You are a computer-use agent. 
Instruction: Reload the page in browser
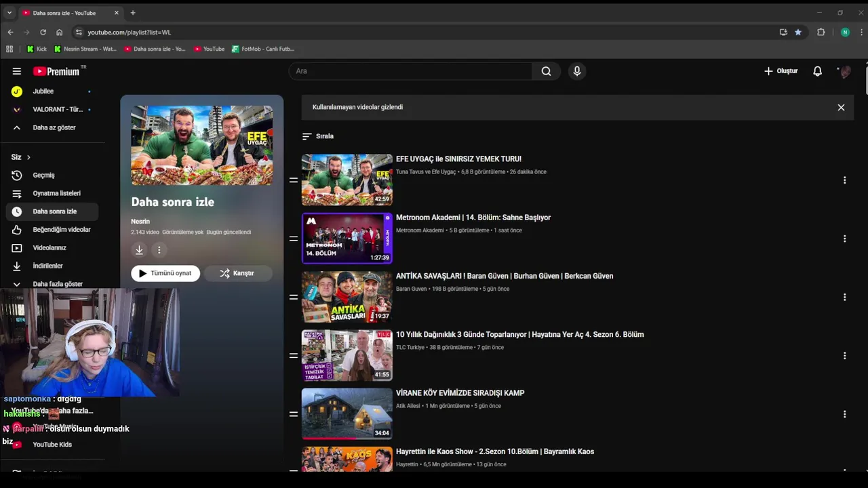[x=43, y=32]
